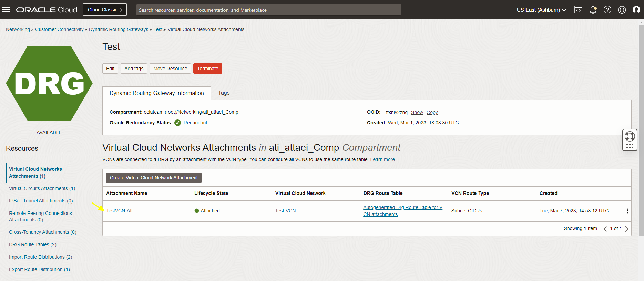This screenshot has width=644, height=281.
Task: Switch to the Tags tab
Action: pyautogui.click(x=224, y=93)
